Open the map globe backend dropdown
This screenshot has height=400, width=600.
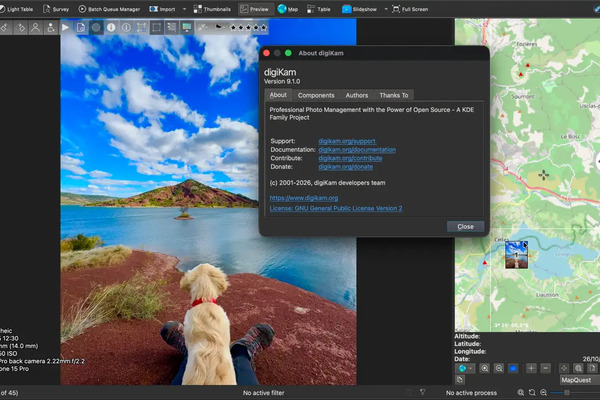point(465,368)
